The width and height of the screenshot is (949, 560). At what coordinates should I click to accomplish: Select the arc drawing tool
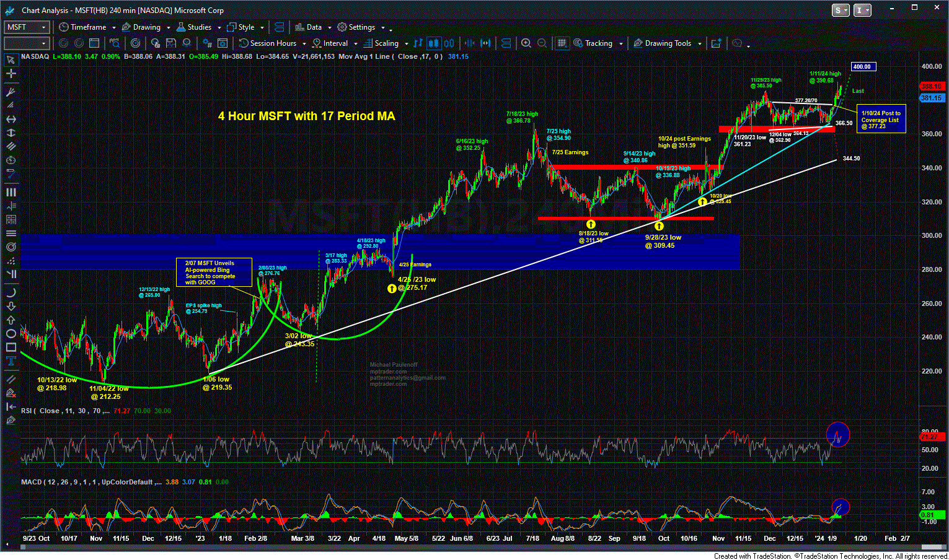coord(11,293)
